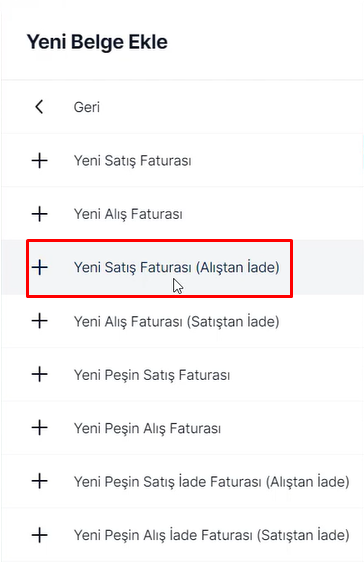Open Yeni Peşin Satış Faturası entry
This screenshot has width=364, height=562.
(x=152, y=375)
